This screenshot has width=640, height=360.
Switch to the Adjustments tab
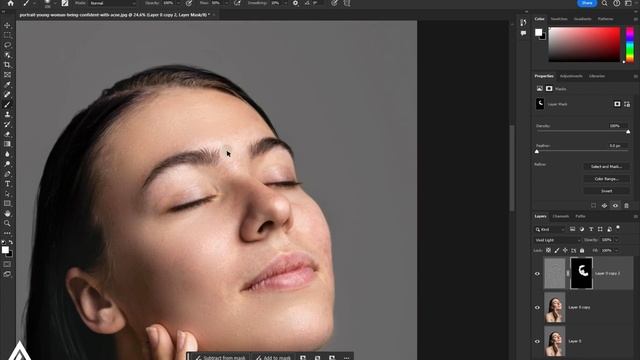(x=571, y=76)
